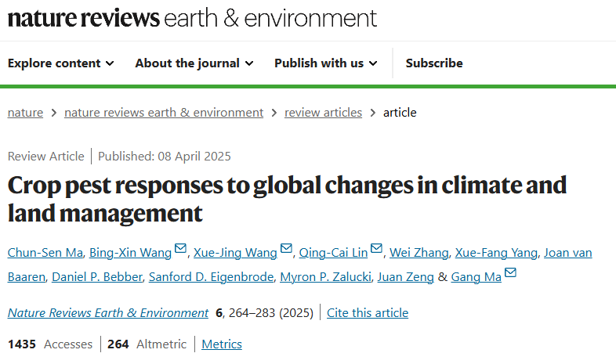
Task: Click the Subscribe menu item
Action: point(434,63)
